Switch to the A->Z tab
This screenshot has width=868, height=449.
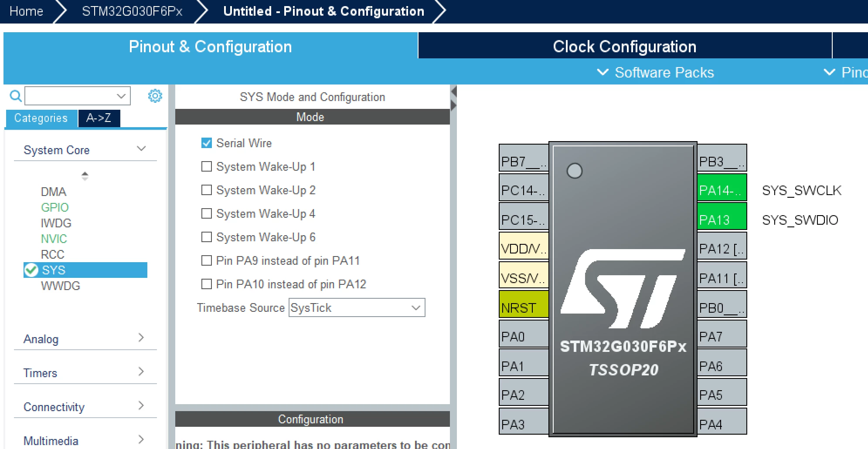tap(99, 118)
